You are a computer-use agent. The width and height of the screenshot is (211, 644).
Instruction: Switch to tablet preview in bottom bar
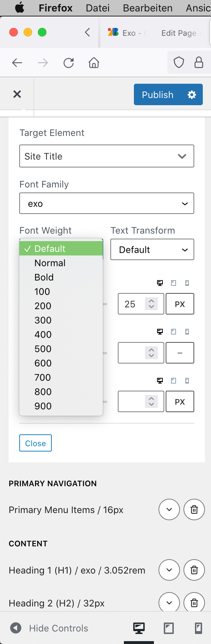(x=169, y=628)
